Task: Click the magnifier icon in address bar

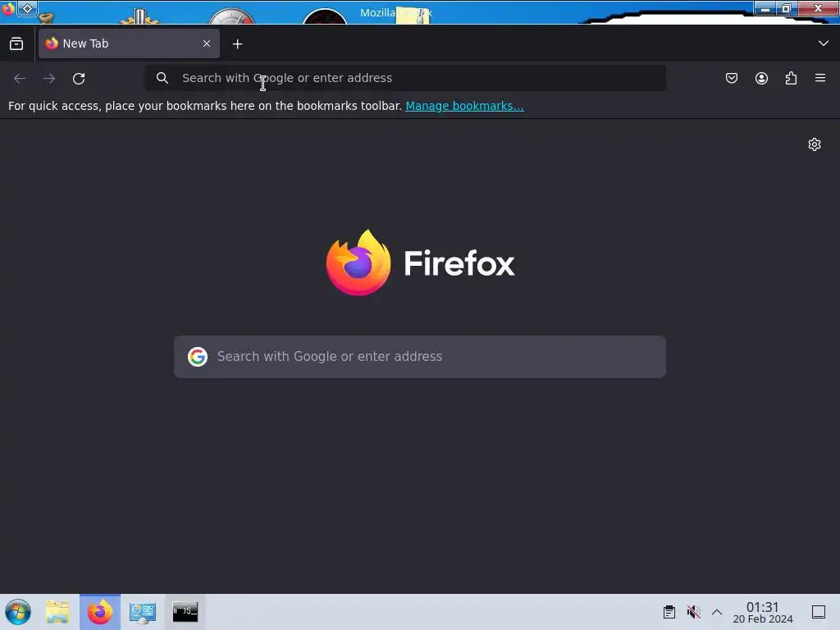Action: coord(162,78)
